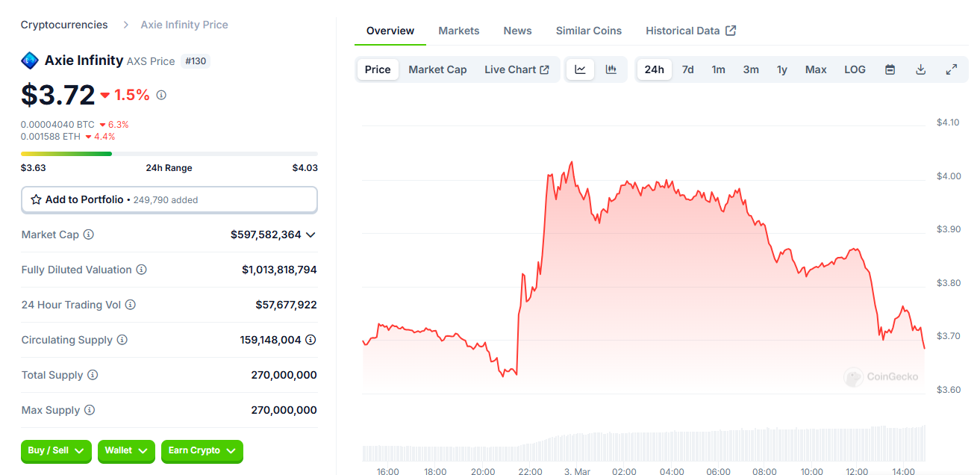The image size is (980, 475).
Task: Click the 24h Range progress bar
Action: (169, 154)
